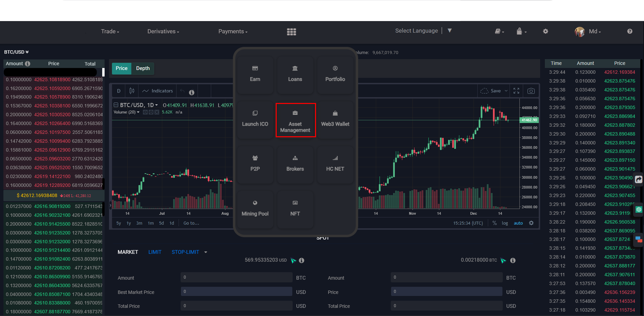The width and height of the screenshot is (644, 316).
Task: Hide the Volume indicator using eye icon
Action: pyautogui.click(x=145, y=112)
